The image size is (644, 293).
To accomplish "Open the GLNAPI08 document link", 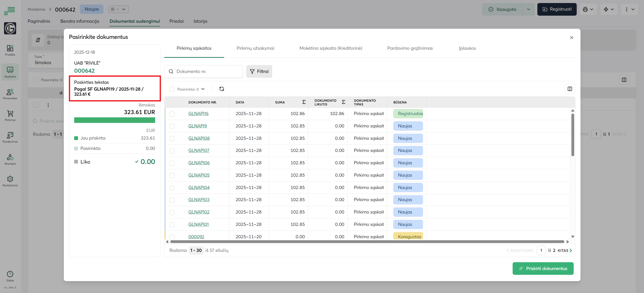I will pyautogui.click(x=199, y=138).
